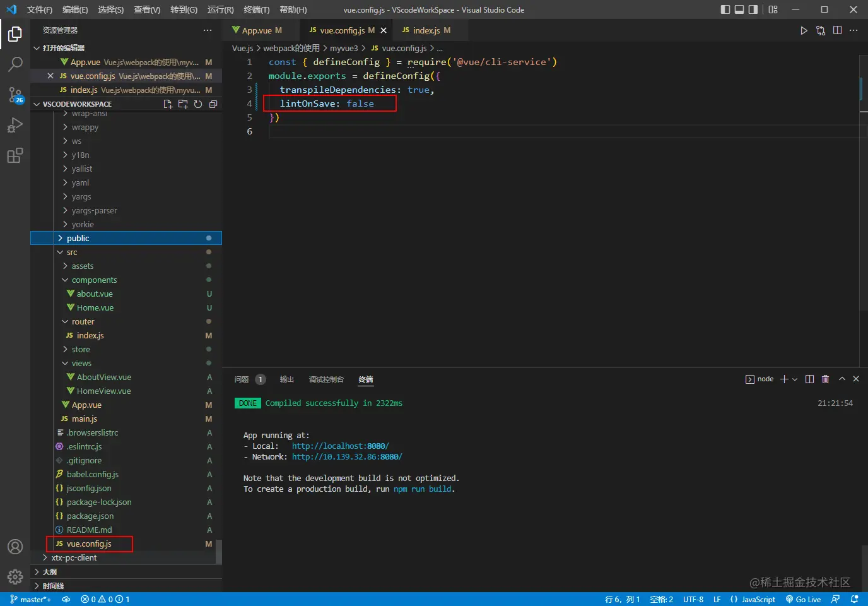Kill the terminal with the trash icon
Viewport: 868px width, 606px height.
[826, 379]
